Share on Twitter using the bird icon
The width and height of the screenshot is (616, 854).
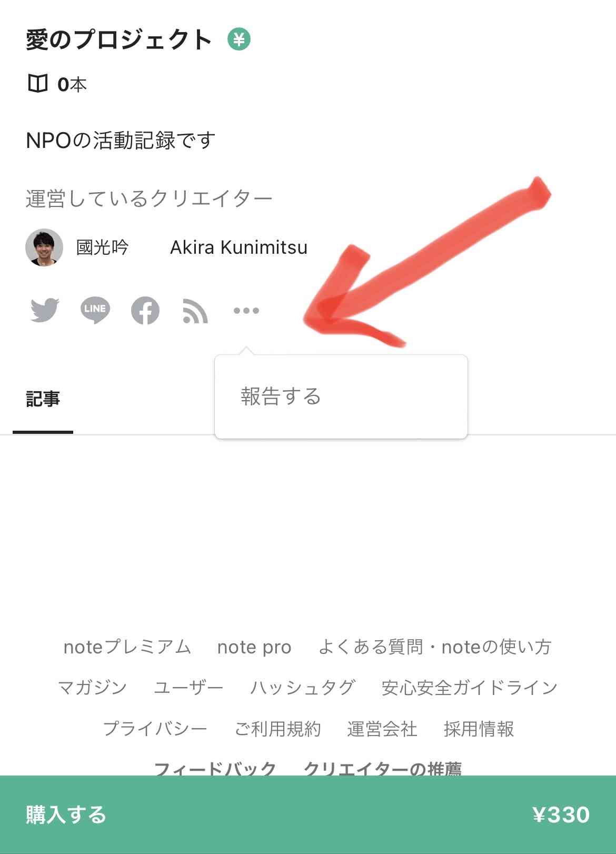45,310
